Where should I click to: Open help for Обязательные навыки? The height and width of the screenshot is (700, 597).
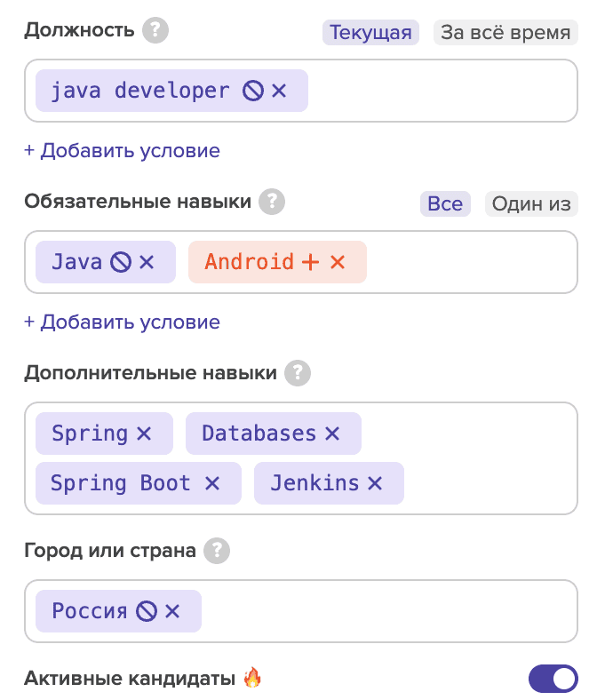coord(272,203)
